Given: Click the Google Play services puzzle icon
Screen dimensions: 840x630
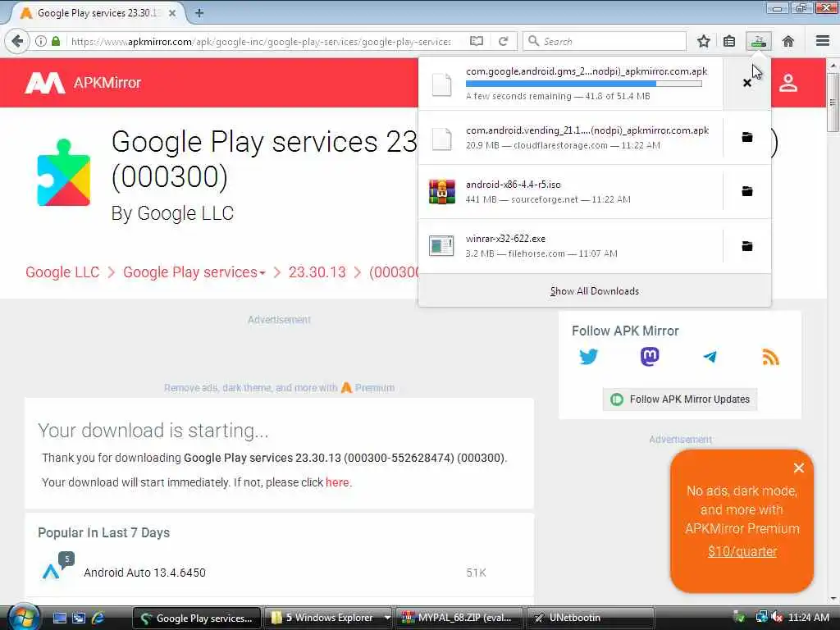Looking at the screenshot, I should (x=64, y=172).
